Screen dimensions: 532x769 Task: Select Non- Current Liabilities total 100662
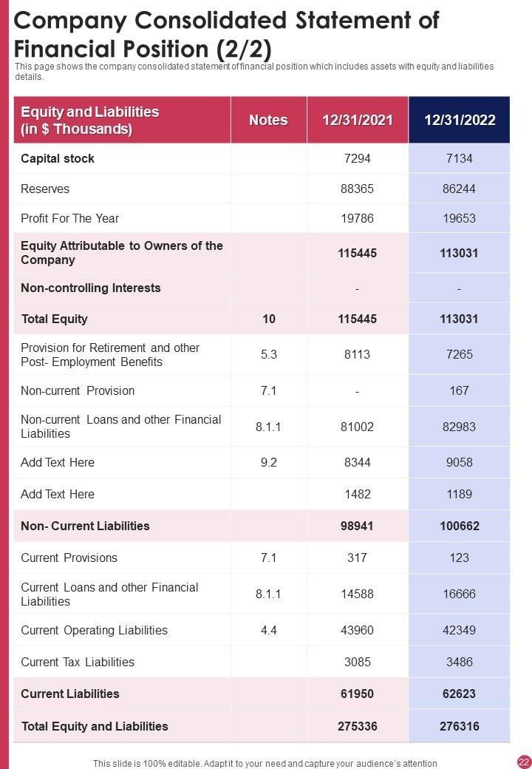(459, 526)
